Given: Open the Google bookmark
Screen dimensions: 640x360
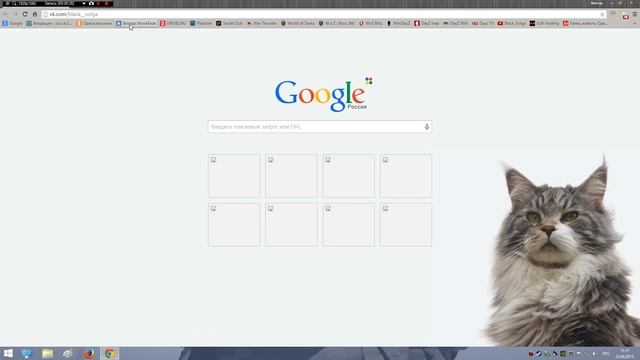Looking at the screenshot, I should click(13, 24).
